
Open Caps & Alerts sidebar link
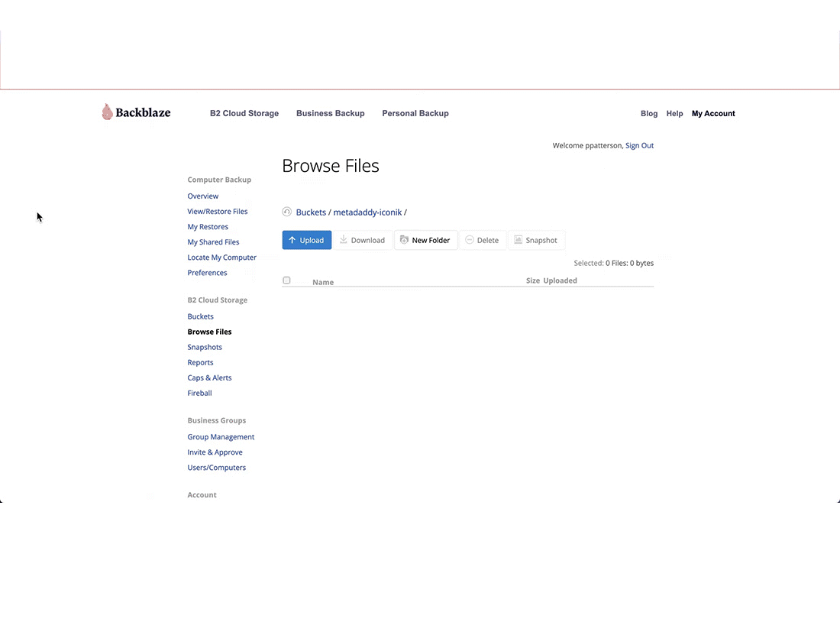pos(209,378)
